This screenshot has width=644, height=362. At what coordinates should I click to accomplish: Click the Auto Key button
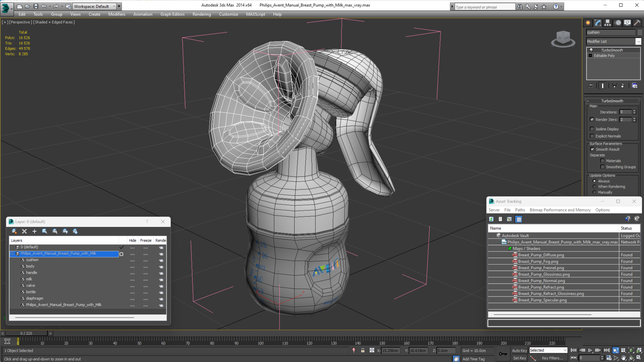519,350
